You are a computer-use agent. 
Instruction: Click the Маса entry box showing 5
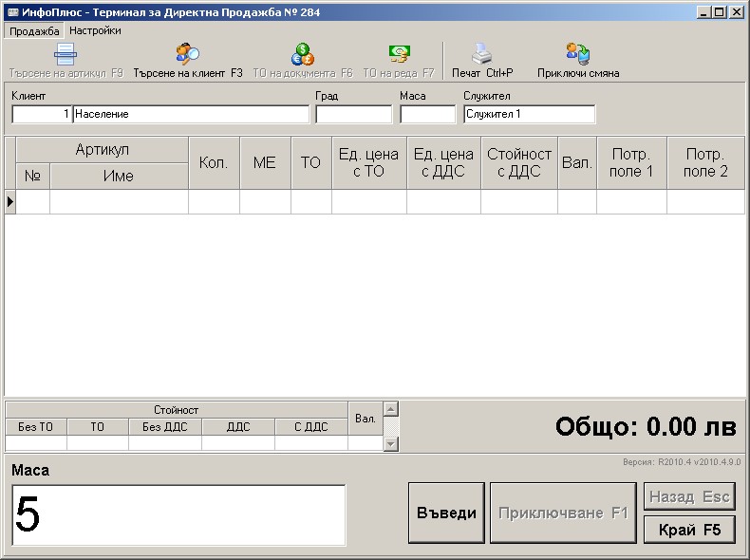point(178,515)
